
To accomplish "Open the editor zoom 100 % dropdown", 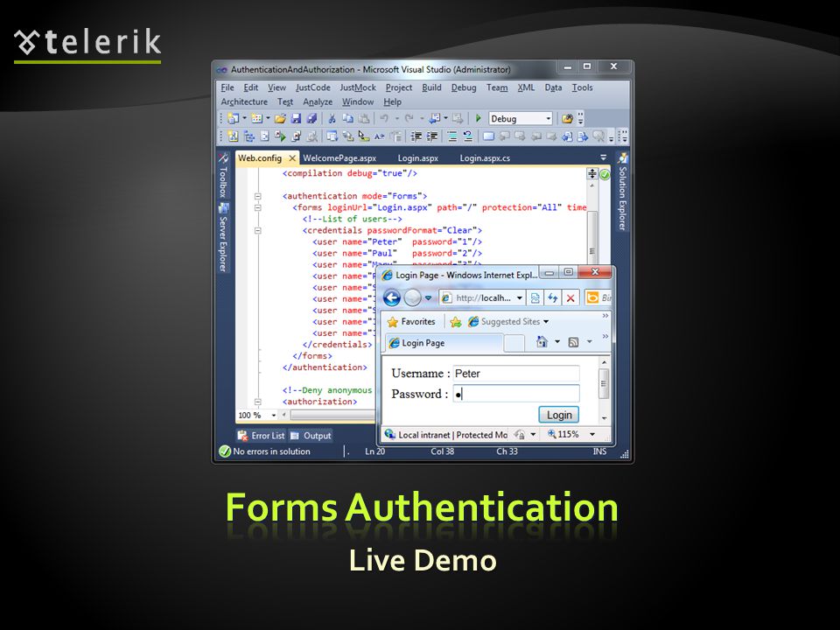I will tap(274, 415).
